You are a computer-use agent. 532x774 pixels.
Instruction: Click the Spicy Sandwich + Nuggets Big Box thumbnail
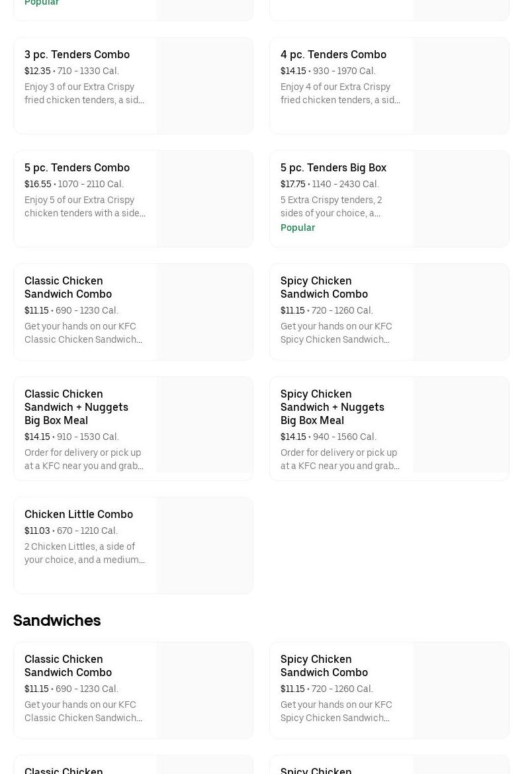[x=461, y=429]
